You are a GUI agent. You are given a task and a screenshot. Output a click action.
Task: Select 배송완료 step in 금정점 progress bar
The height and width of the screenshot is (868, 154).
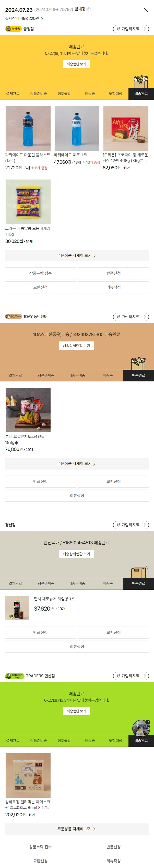141,94
